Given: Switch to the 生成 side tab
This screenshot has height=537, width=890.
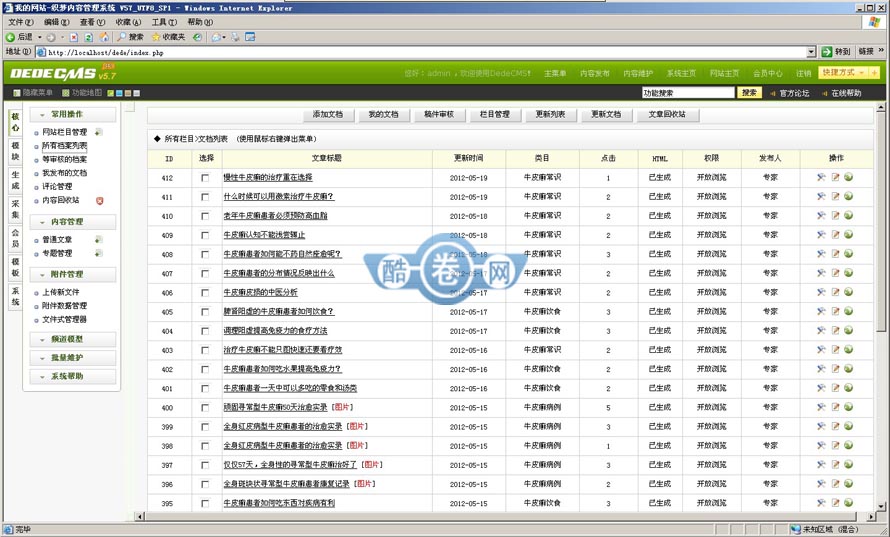Looking at the screenshot, I should click(15, 180).
